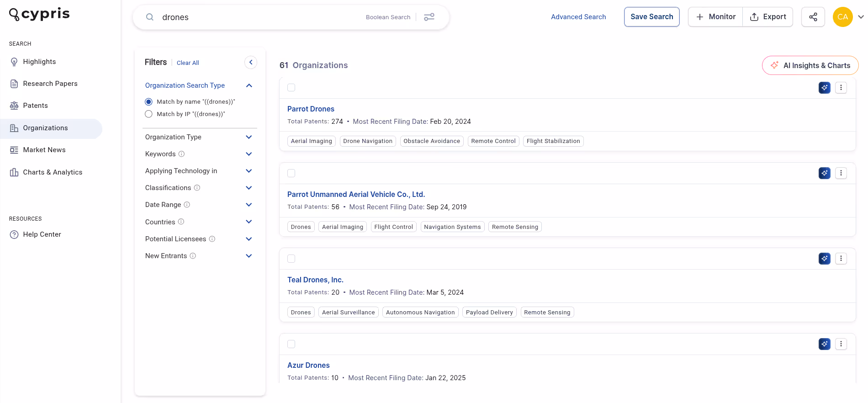This screenshot has height=403, width=868.
Task: Click the Help Center question icon
Action: pos(14,234)
